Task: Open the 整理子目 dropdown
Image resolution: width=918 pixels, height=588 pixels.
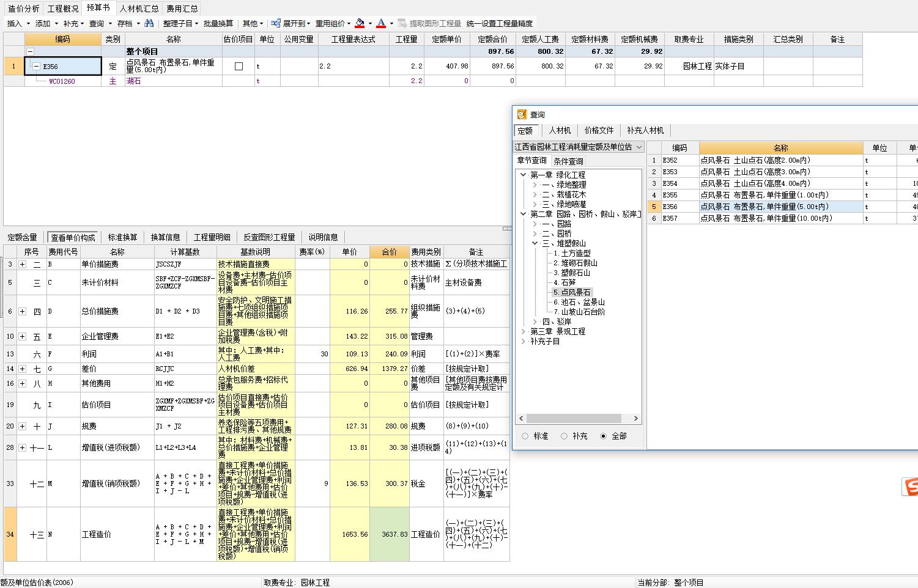Action: 196,23
